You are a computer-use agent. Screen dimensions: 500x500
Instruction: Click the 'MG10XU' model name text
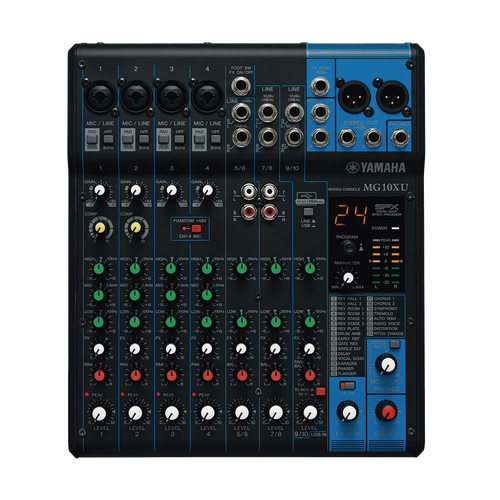point(385,187)
